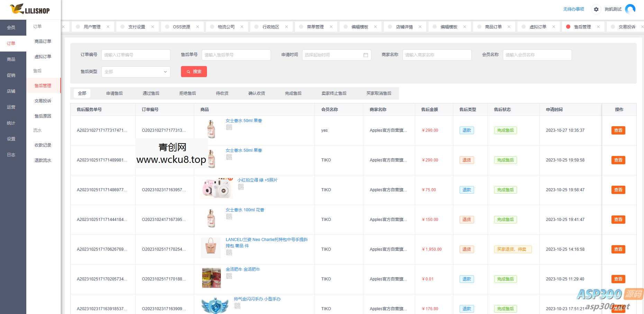
Task: Click the settings gear near the top right
Action: 596,9
